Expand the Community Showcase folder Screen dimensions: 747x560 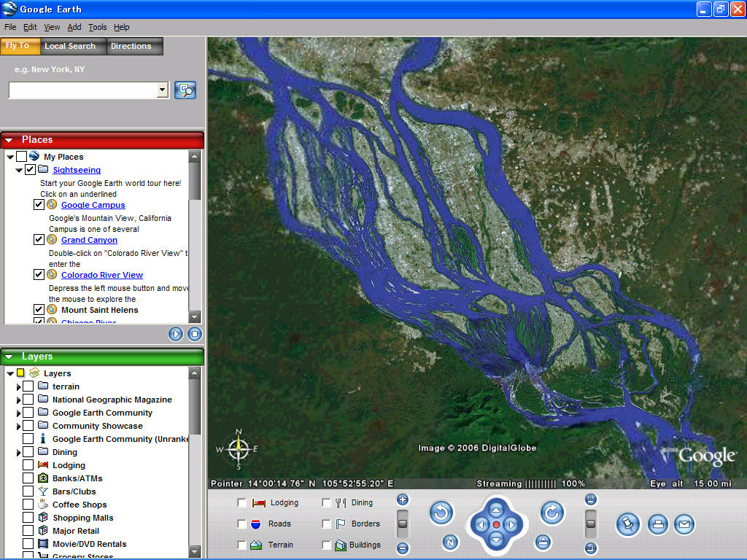tap(18, 426)
